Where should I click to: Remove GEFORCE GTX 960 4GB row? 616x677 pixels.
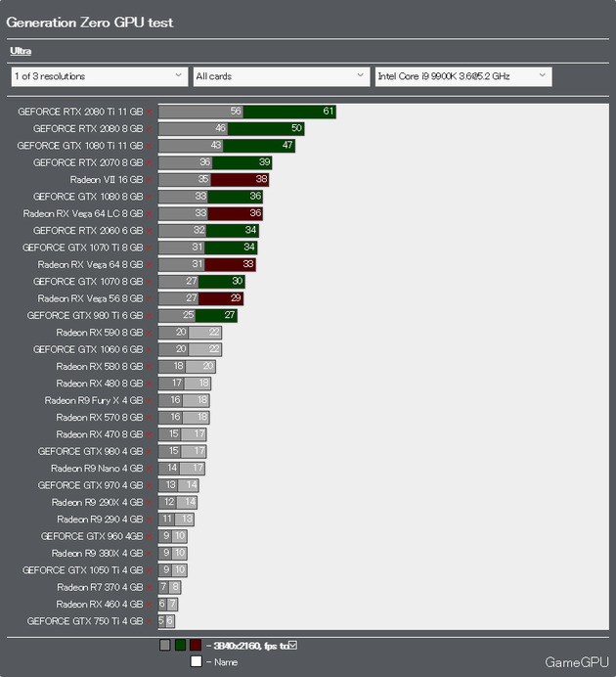[x=149, y=536]
